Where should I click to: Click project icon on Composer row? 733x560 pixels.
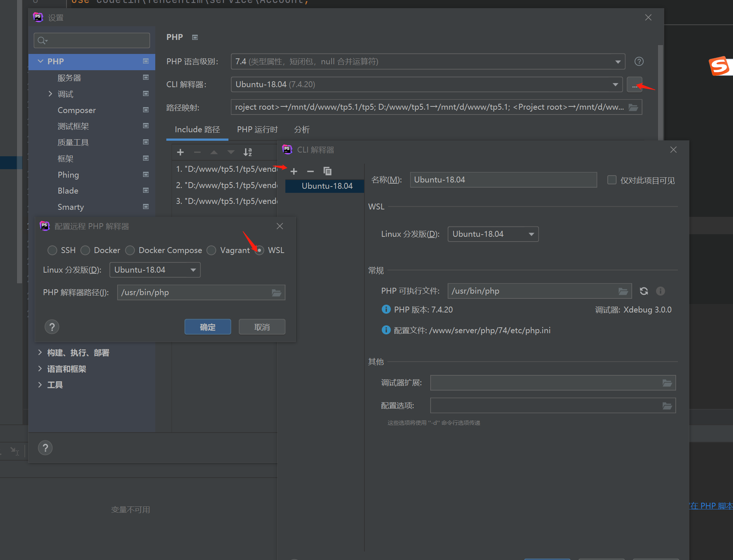(x=146, y=110)
